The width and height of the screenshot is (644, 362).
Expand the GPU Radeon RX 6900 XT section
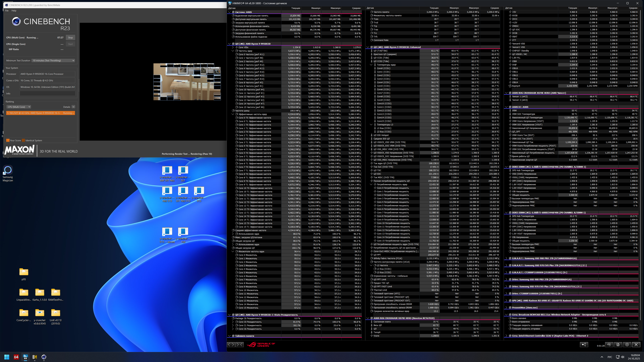coord(506,300)
